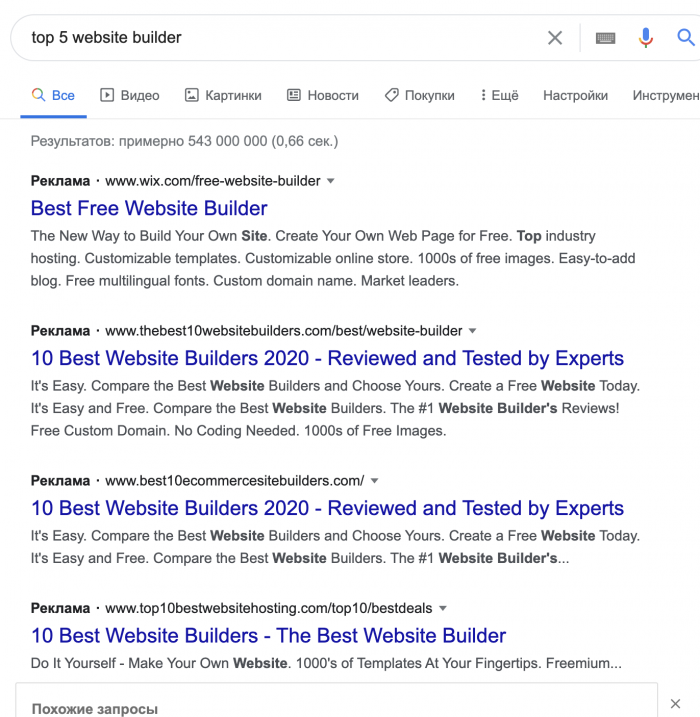The image size is (700, 717).
Task: Open the Новости results tab
Action: (323, 95)
